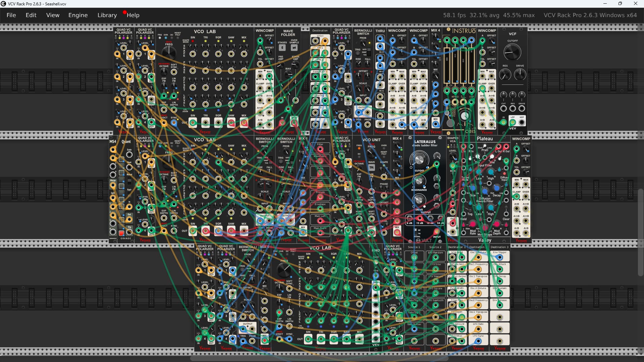This screenshot has height=362, width=644.
Task: Click the VCF HPF output jack
Action: click(x=522, y=122)
